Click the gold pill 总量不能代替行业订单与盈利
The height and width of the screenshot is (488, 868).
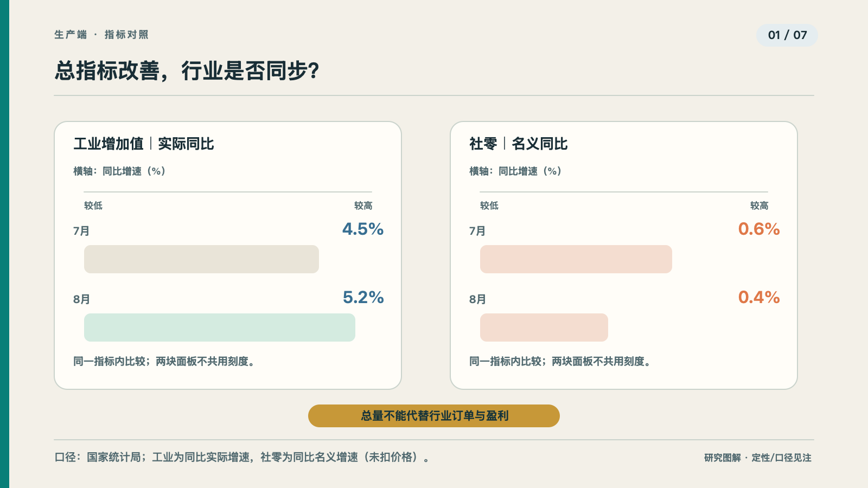(434, 416)
